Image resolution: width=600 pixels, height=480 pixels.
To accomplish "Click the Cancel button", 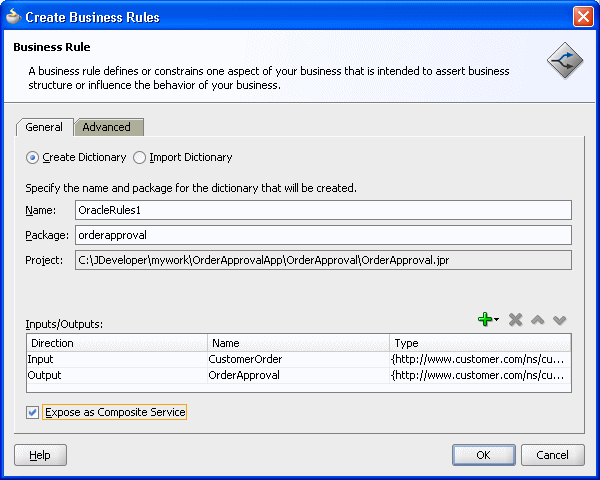I will pos(553,455).
